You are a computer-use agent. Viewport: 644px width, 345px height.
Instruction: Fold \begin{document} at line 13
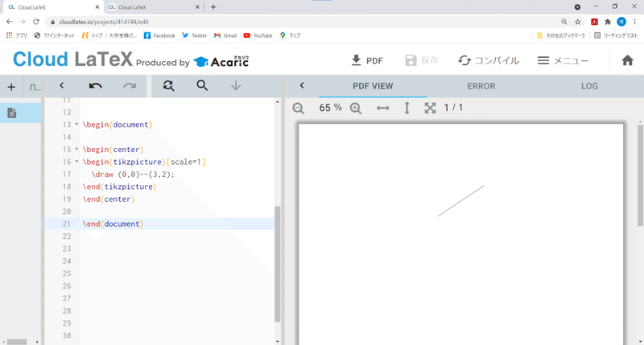tap(76, 125)
